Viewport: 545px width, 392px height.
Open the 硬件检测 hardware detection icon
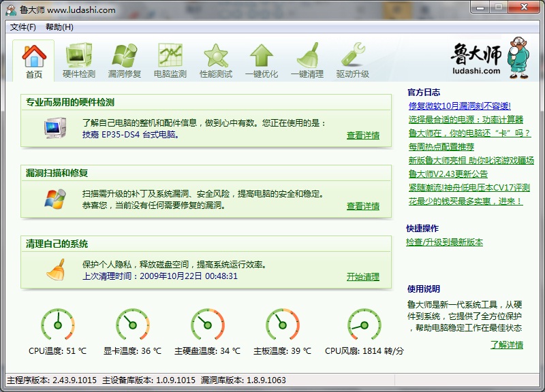coord(79,55)
